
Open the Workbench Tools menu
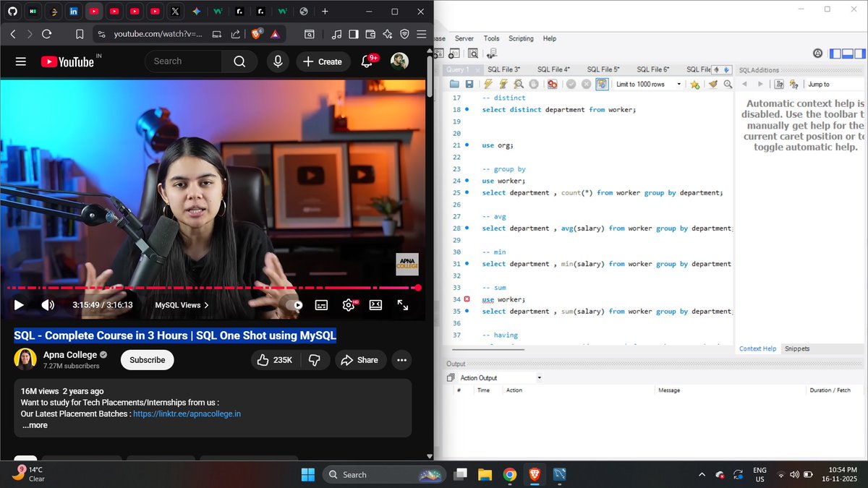[491, 38]
